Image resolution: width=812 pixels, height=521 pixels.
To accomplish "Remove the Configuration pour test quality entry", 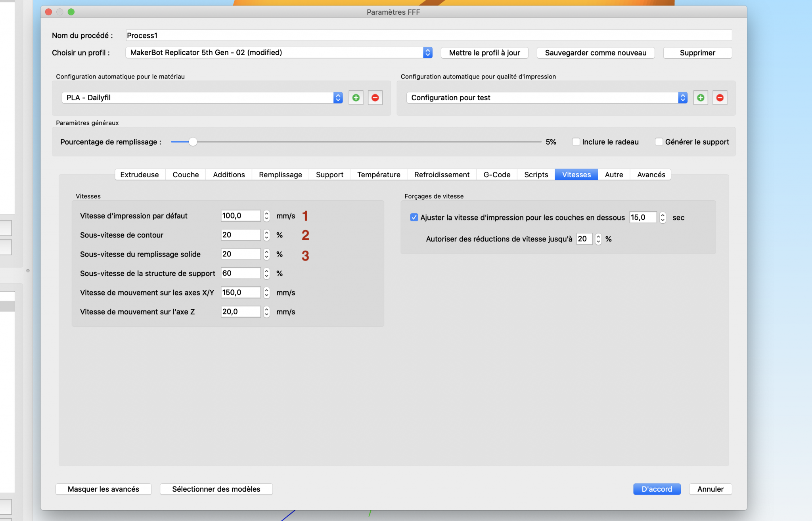I will pyautogui.click(x=720, y=98).
